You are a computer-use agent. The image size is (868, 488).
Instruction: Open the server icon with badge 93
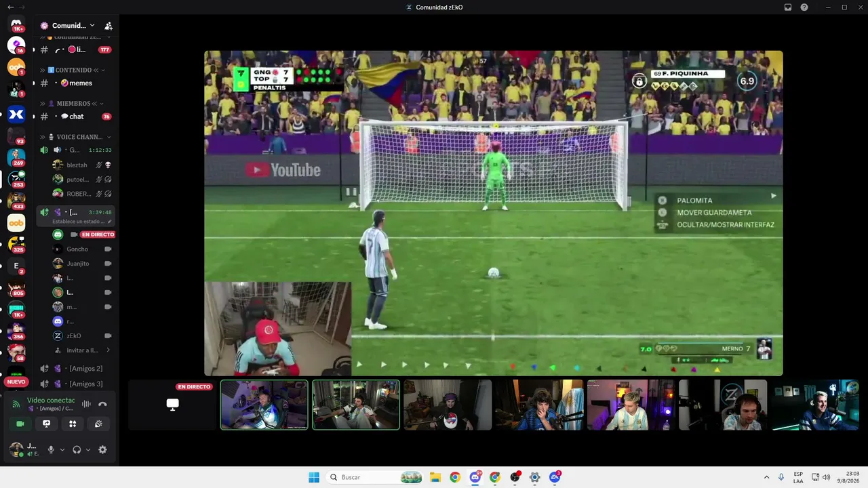click(x=16, y=136)
